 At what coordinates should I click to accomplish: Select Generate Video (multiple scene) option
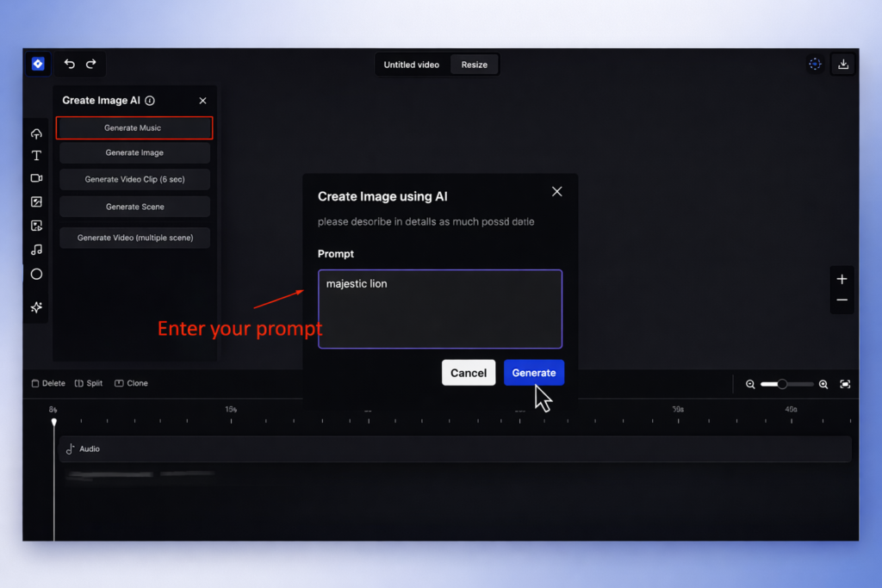(134, 238)
